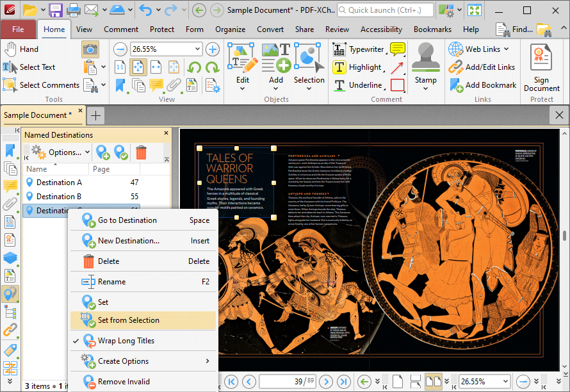Select the red rectangle drawing tool
Image resolution: width=570 pixels, height=392 pixels.
(x=397, y=85)
